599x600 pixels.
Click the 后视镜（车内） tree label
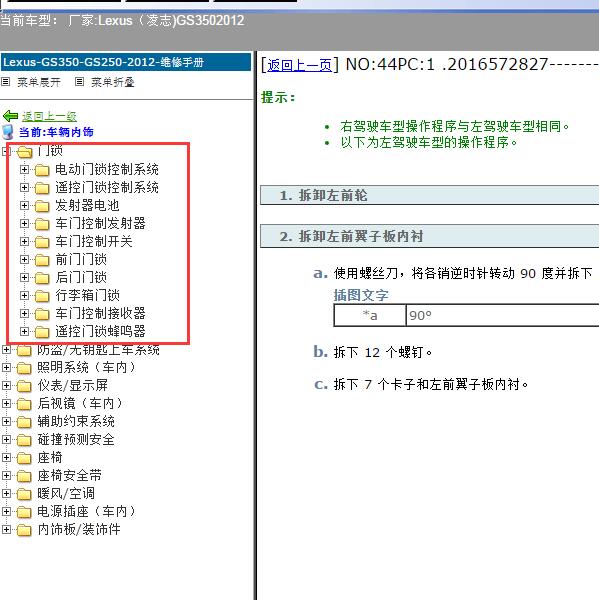[x=80, y=403]
